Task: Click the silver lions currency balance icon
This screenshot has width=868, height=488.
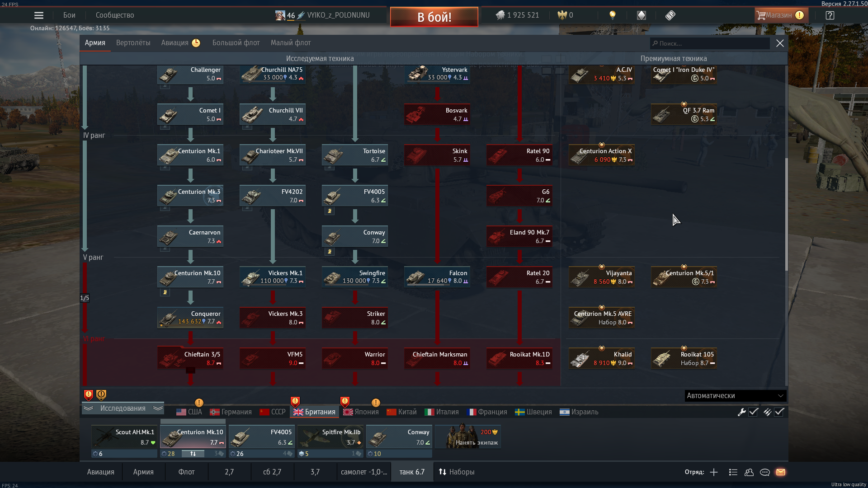Action: click(x=500, y=15)
